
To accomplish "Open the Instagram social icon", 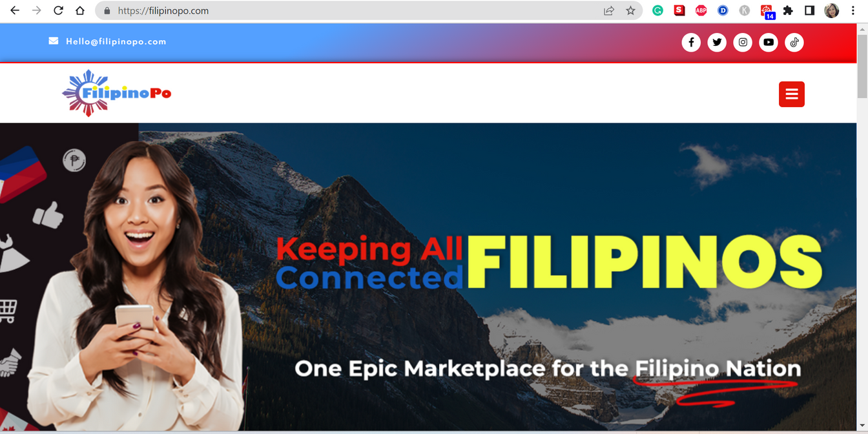I will 743,43.
